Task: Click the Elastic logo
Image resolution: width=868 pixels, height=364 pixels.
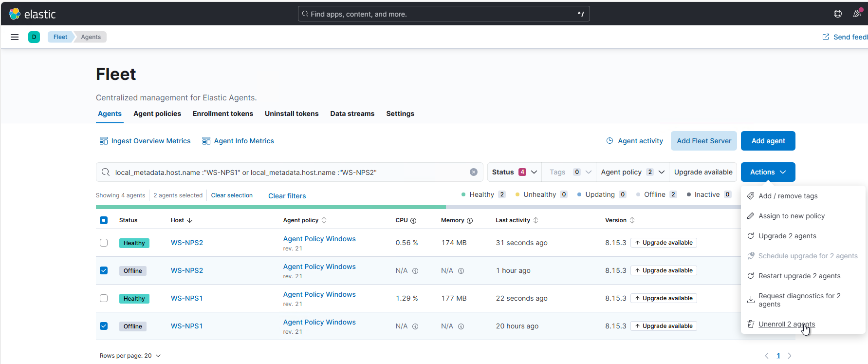Action: [32, 14]
